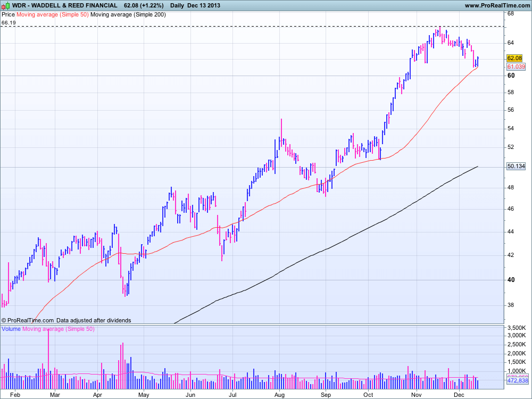Click the 42 price axis label
This screenshot has height=399, width=532.
[x=511, y=255]
